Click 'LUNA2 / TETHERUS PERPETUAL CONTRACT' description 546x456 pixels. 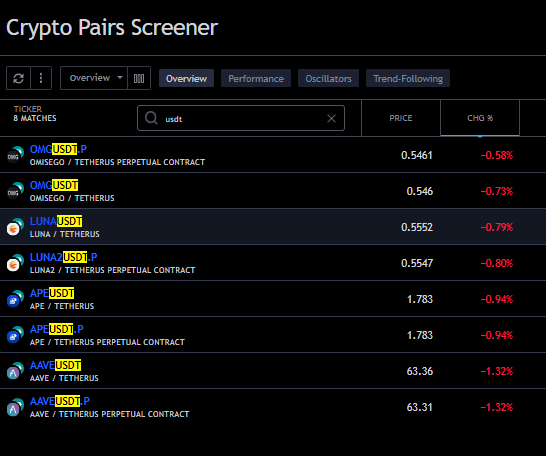coord(112,270)
